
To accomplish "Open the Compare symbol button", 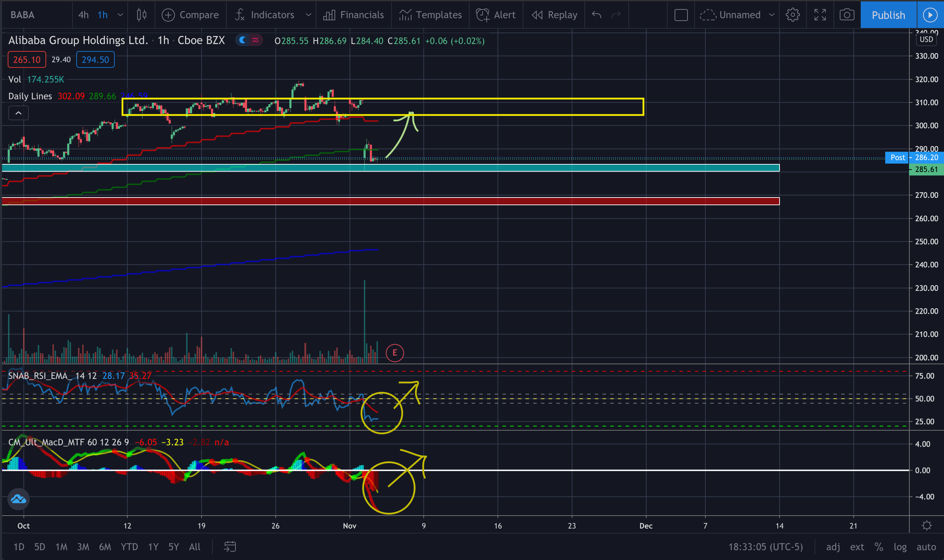I will tap(190, 15).
